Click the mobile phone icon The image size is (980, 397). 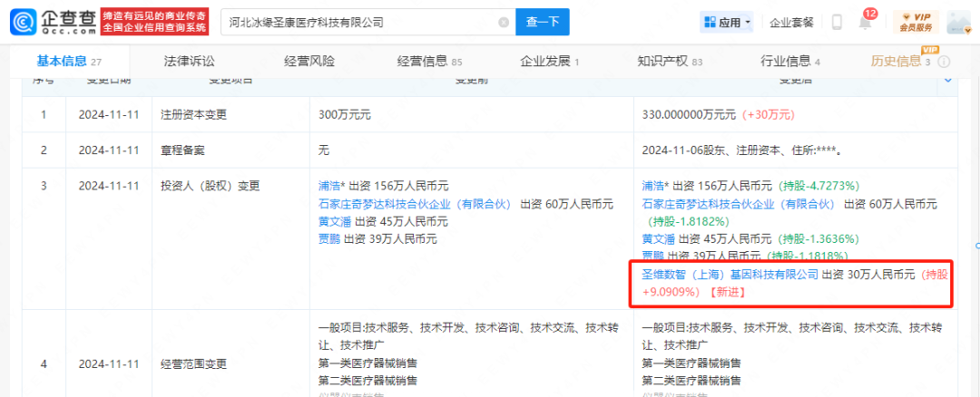point(837,23)
